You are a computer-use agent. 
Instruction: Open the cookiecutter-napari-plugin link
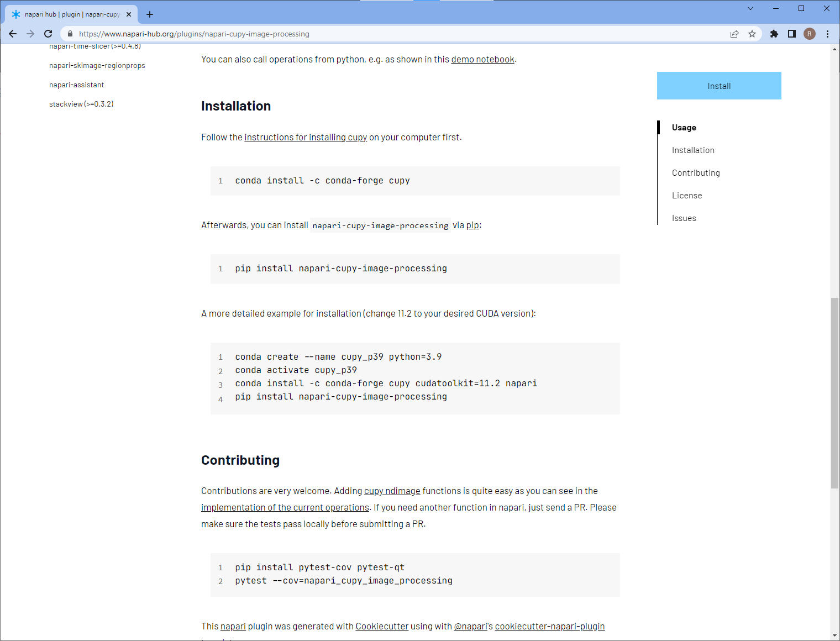tap(550, 626)
